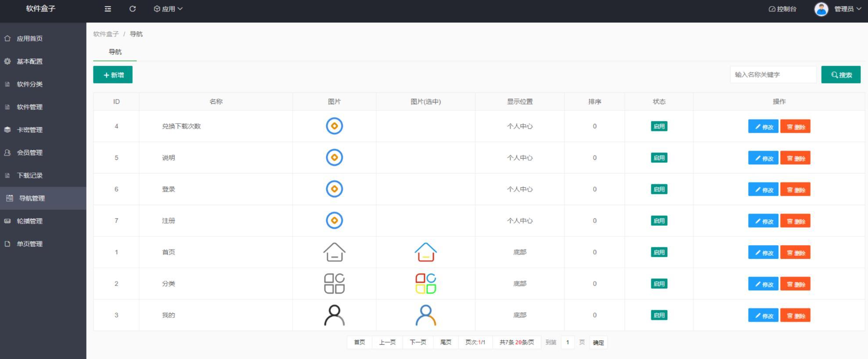Go to 轮播管理 in sidebar

pyautogui.click(x=29, y=221)
